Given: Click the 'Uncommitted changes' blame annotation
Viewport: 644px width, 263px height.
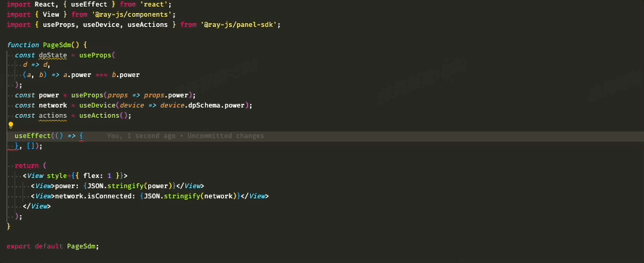Looking at the screenshot, I should coord(226,136).
